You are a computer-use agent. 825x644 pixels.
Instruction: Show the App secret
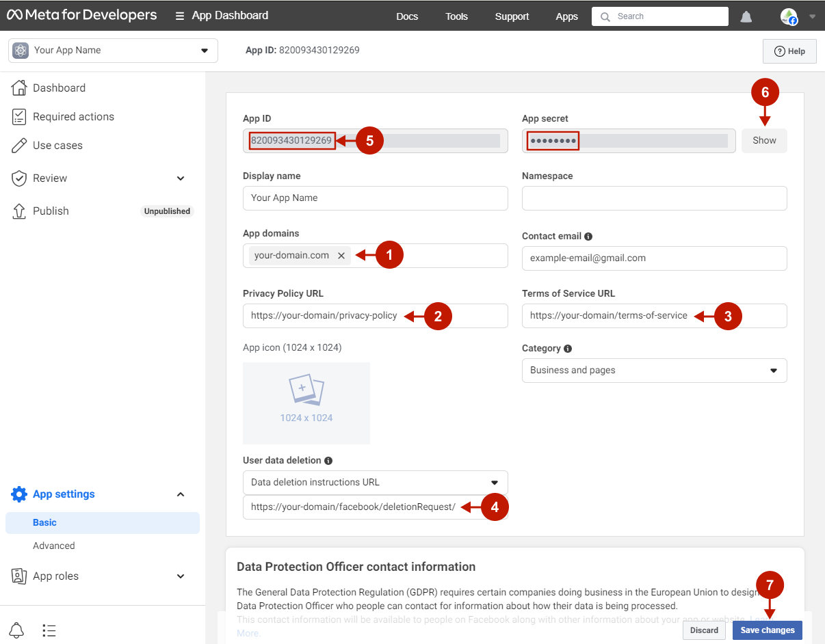click(x=764, y=141)
